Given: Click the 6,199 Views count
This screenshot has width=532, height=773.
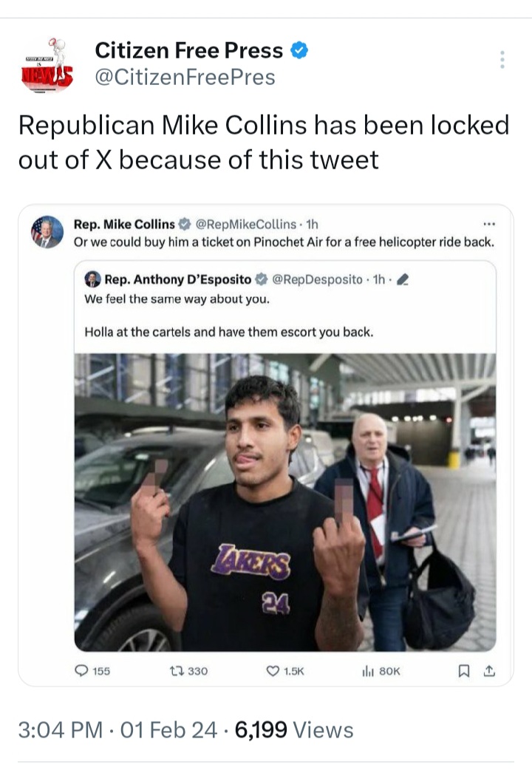Looking at the screenshot, I should 294,729.
